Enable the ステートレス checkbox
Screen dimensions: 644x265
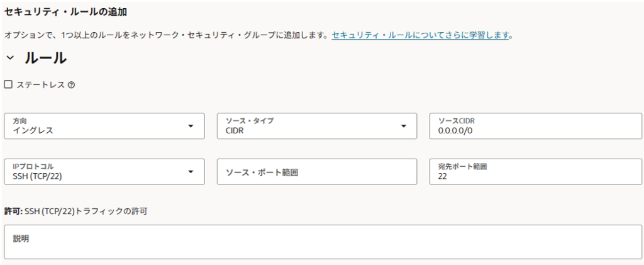click(8, 84)
